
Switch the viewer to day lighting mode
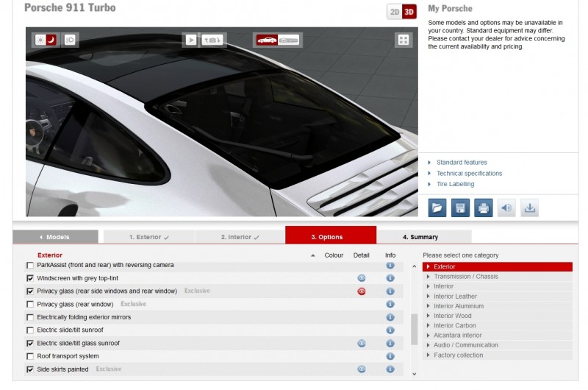click(40, 40)
